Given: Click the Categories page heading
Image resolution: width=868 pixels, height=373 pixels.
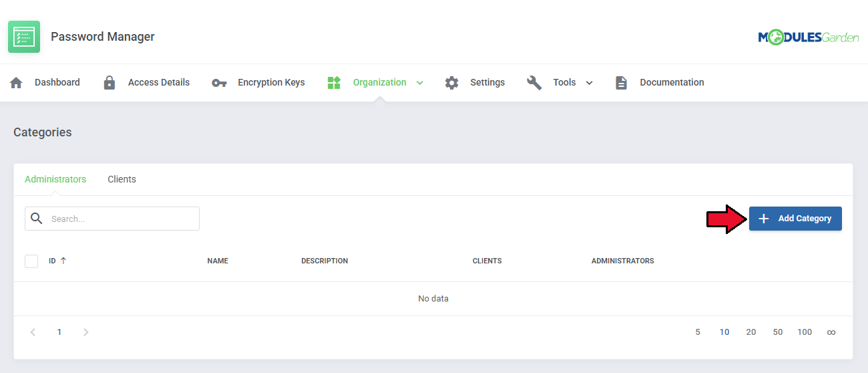Looking at the screenshot, I should pyautogui.click(x=43, y=132).
